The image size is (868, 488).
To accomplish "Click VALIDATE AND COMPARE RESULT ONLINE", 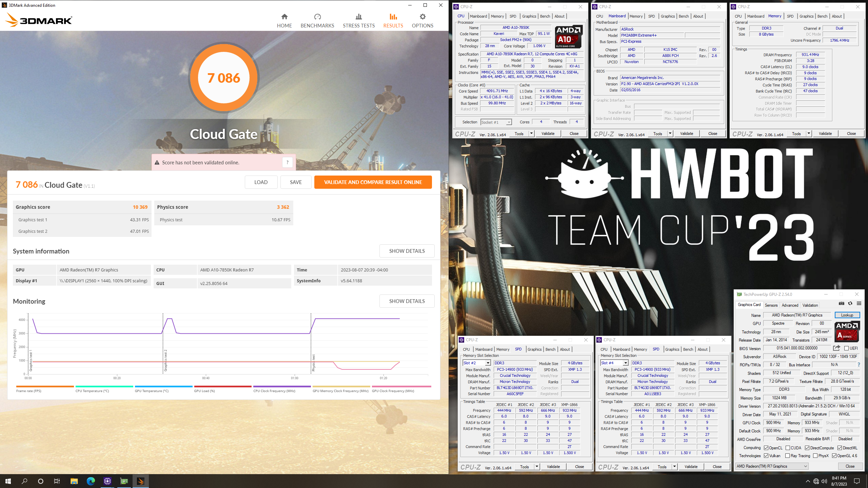I will click(x=373, y=182).
